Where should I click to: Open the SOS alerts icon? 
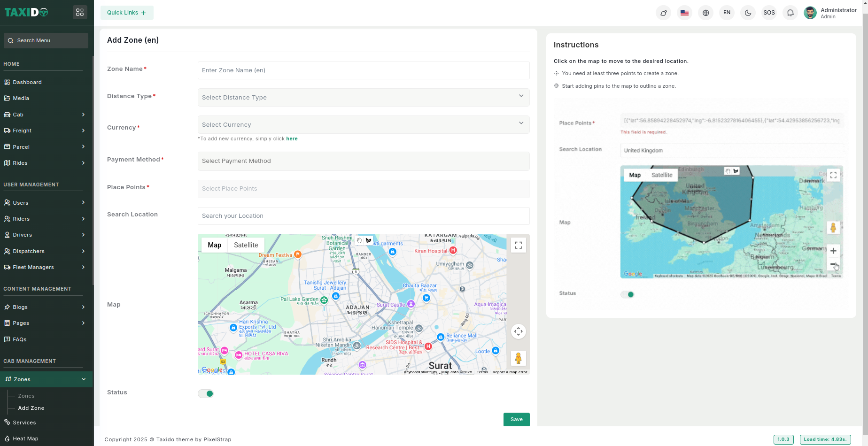pos(769,13)
